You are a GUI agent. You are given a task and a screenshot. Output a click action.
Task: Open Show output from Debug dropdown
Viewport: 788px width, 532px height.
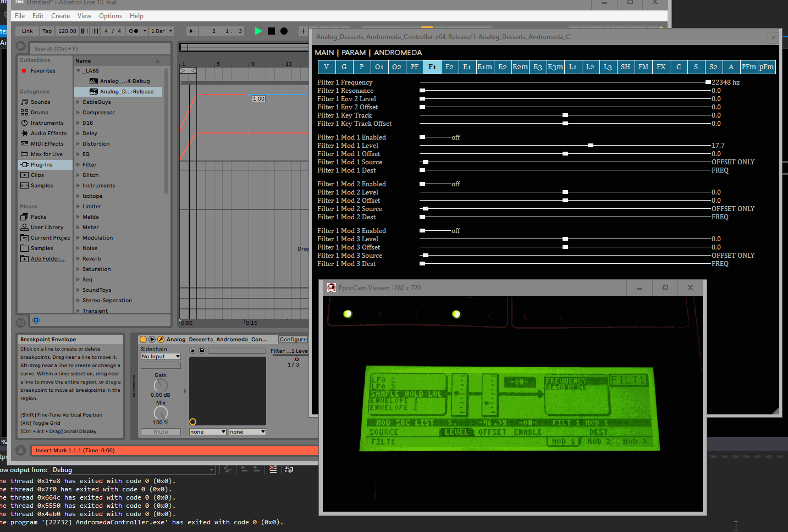(x=133, y=470)
